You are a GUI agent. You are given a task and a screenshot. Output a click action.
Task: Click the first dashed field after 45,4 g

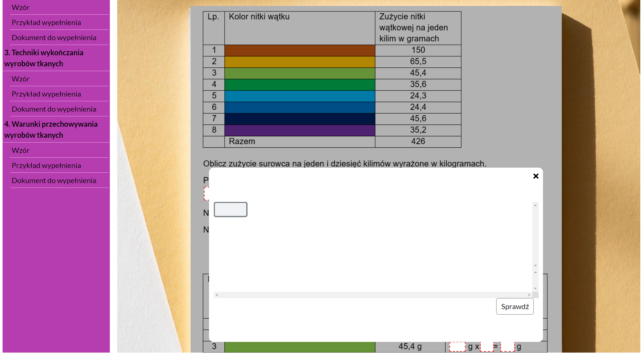point(457,347)
